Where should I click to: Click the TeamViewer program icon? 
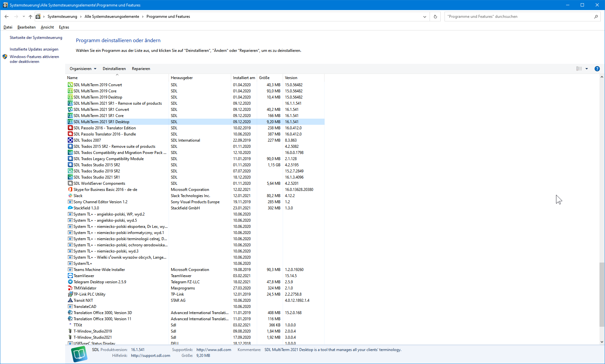(x=70, y=276)
